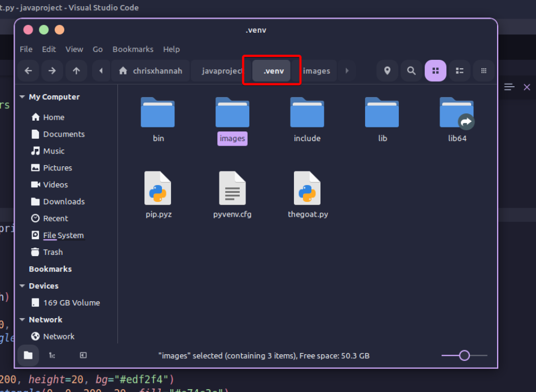Image resolution: width=536 pixels, height=392 pixels.
Task: Close VS Code panel with X icon
Action: pos(527,87)
